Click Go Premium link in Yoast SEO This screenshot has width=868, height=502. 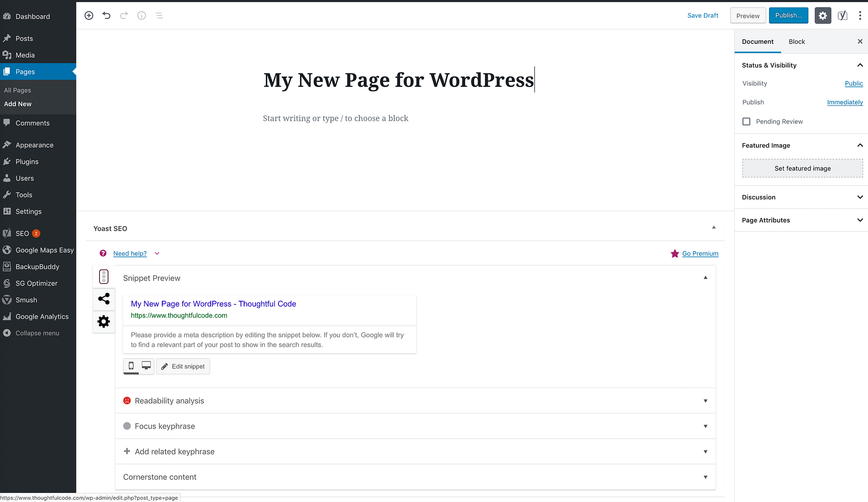(x=700, y=253)
